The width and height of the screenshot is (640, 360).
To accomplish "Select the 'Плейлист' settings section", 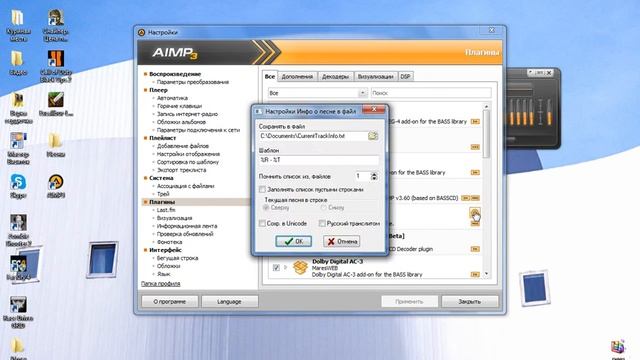I will [x=163, y=138].
